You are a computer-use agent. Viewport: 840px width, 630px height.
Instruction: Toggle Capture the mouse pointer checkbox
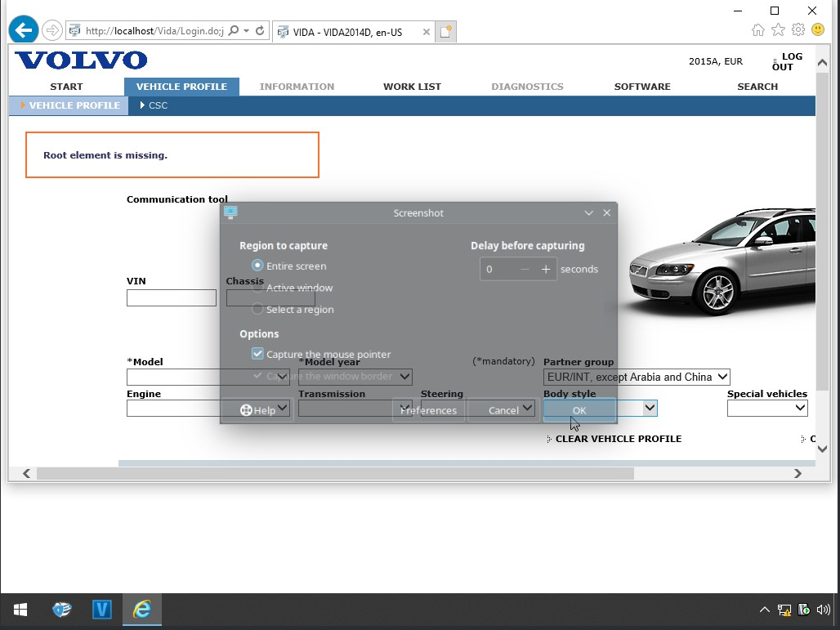258,354
